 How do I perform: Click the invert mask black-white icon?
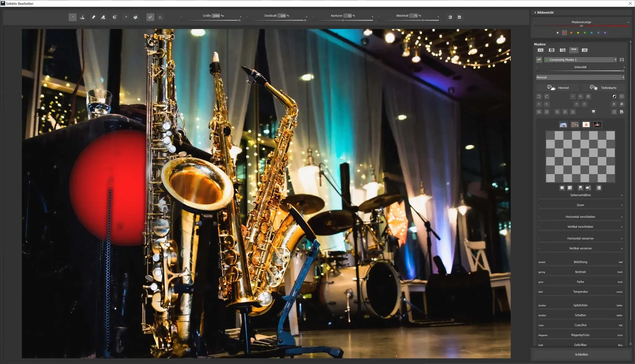click(614, 96)
